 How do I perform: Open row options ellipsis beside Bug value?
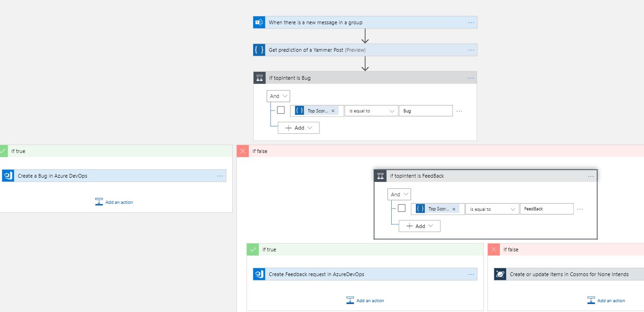[x=459, y=111]
